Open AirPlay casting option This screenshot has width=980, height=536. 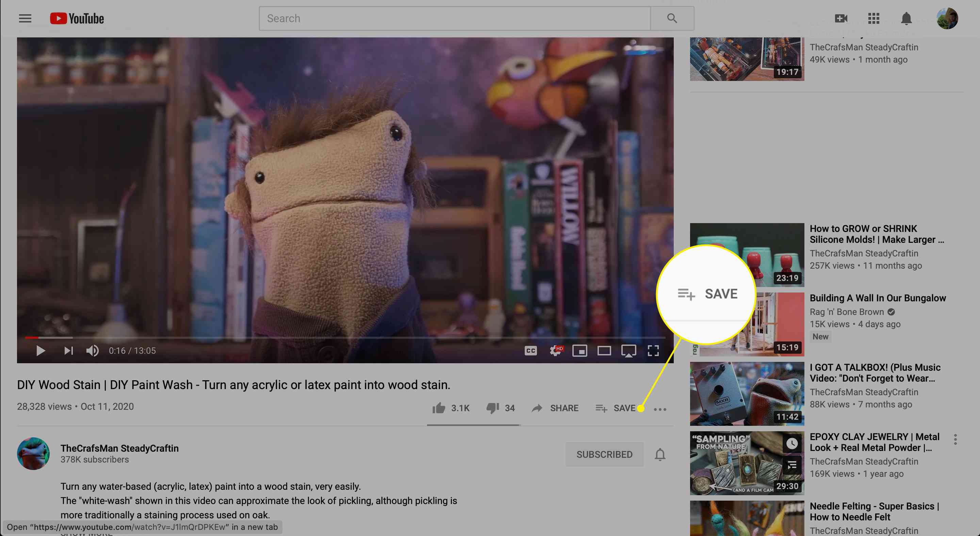(628, 351)
